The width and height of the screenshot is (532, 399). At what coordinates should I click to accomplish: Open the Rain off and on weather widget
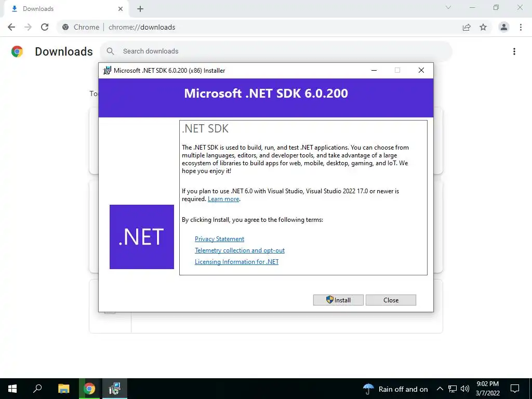(395, 389)
